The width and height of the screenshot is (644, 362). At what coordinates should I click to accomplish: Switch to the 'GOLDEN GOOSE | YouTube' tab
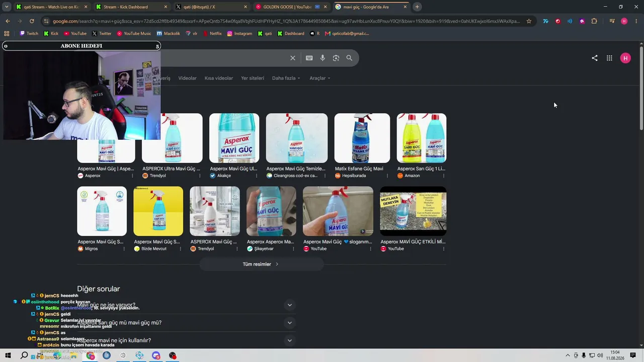tap(291, 7)
